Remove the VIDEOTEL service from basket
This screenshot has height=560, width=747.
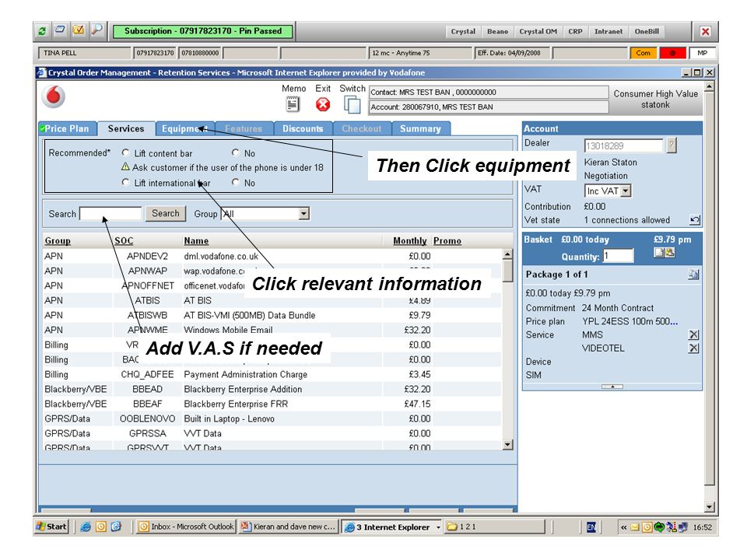pyautogui.click(x=693, y=348)
